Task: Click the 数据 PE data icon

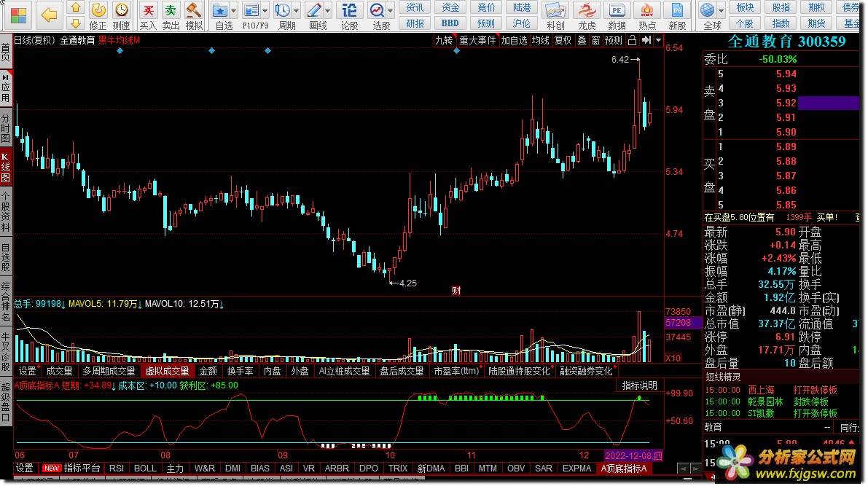Action: (x=617, y=10)
